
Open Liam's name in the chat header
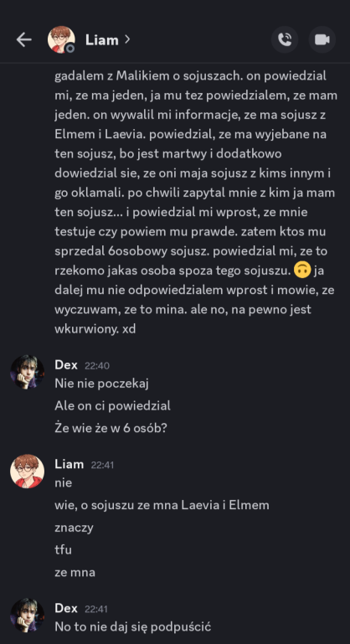coord(102,40)
